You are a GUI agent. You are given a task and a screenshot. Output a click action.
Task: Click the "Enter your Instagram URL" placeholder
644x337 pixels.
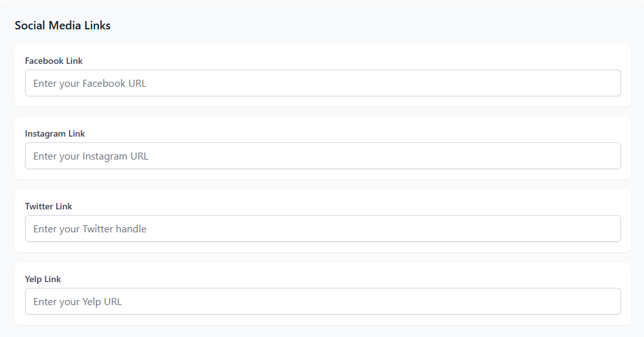91,156
